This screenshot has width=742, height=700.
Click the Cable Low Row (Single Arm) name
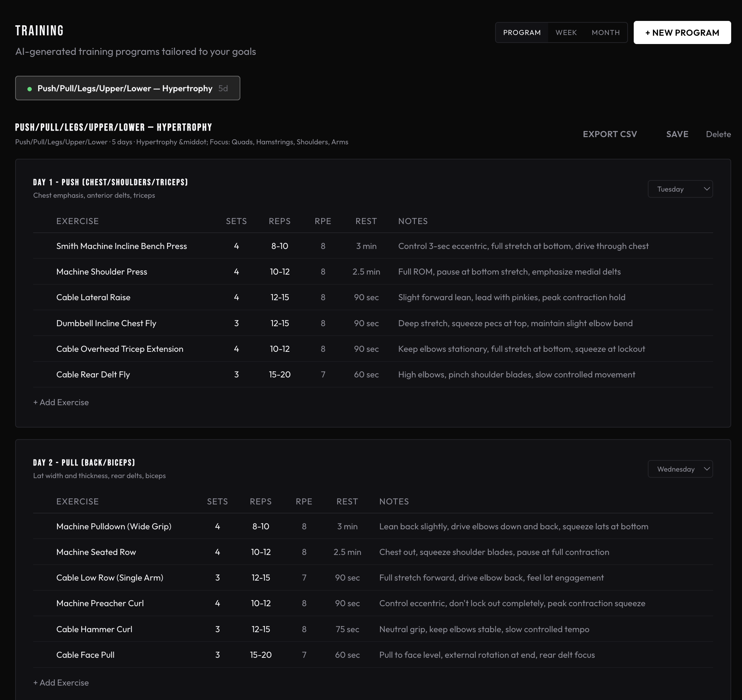[x=110, y=578]
